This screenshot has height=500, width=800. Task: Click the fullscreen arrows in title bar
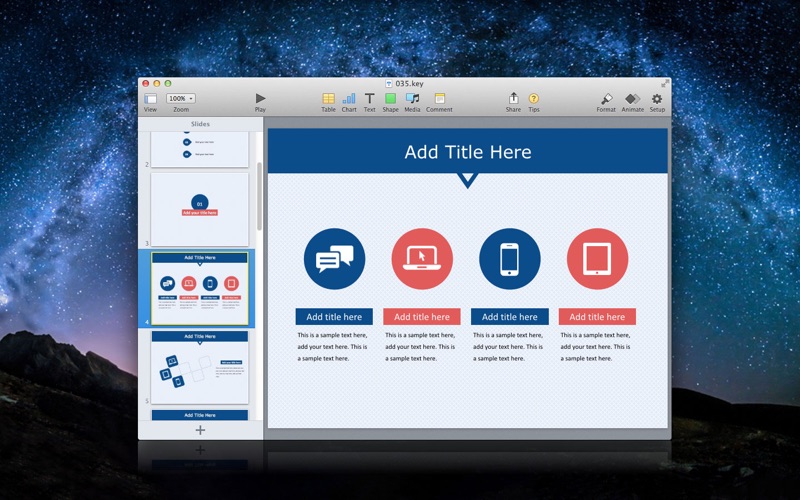tap(664, 83)
